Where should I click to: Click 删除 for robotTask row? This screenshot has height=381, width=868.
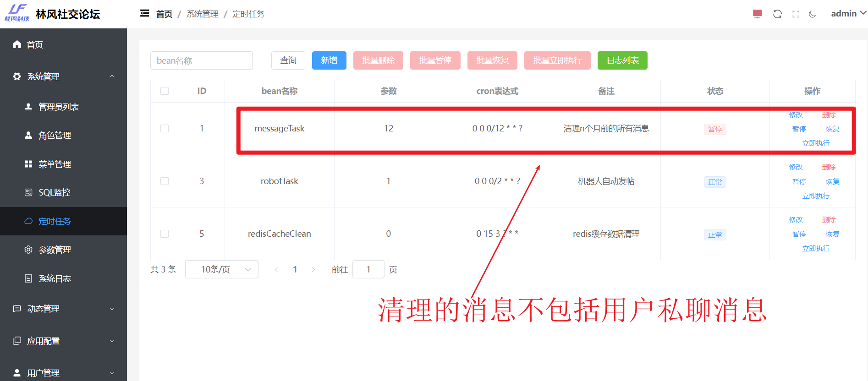coord(829,167)
